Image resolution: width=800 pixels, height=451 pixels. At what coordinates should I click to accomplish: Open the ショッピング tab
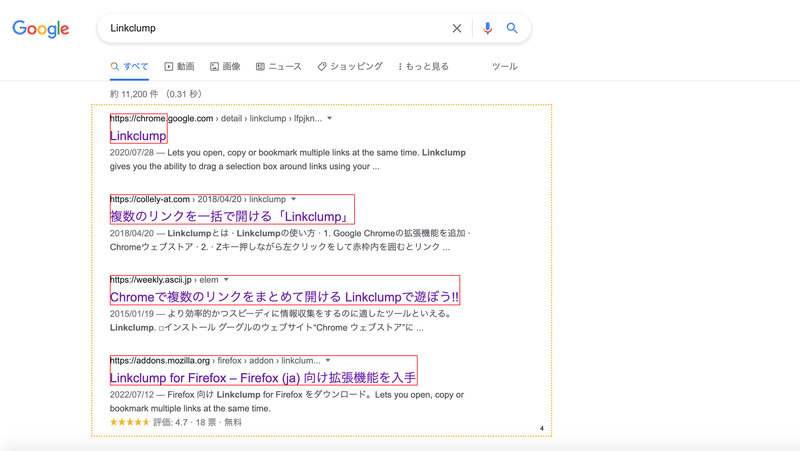pyautogui.click(x=350, y=66)
